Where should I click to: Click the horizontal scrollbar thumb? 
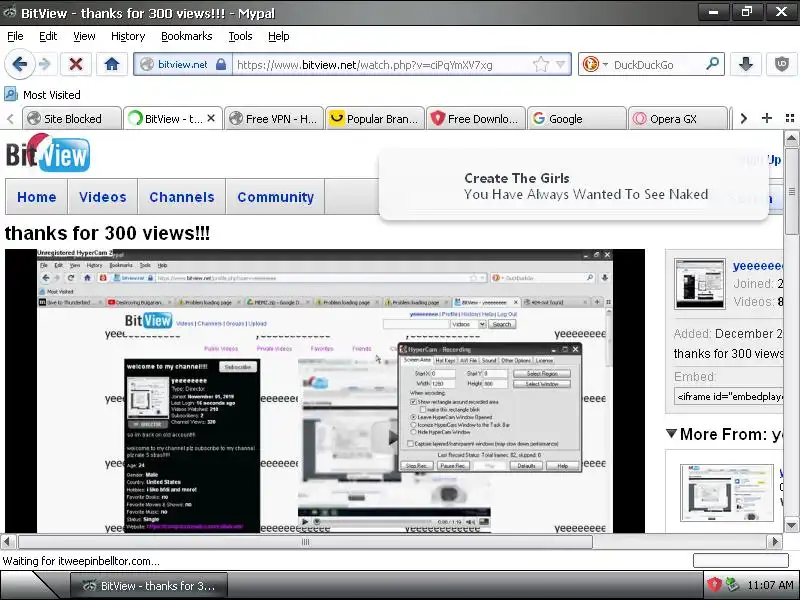[305, 542]
